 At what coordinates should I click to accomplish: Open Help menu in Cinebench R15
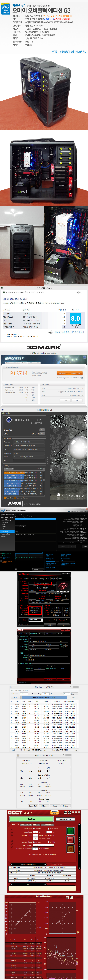(x=8, y=413)
